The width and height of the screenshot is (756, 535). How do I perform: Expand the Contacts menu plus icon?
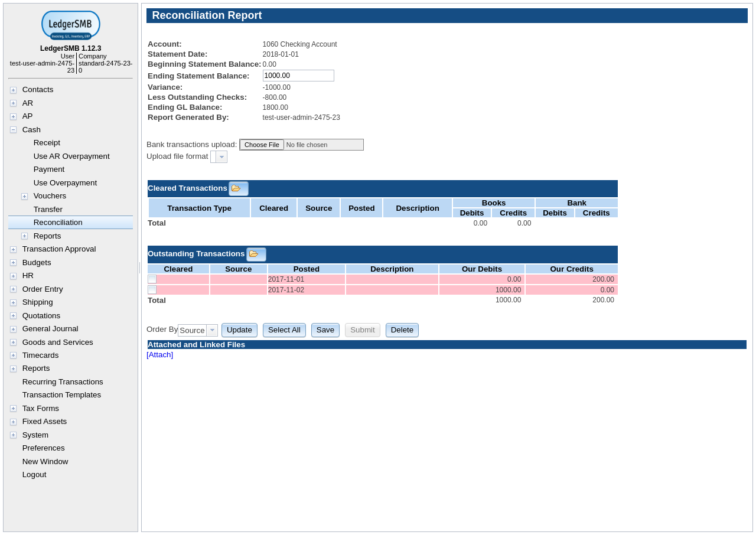(x=13, y=90)
